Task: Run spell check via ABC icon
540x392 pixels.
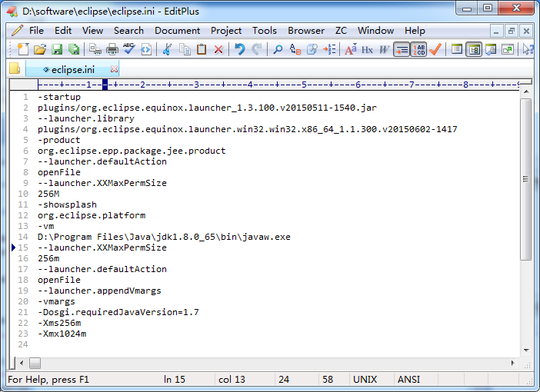Action: tap(129, 49)
